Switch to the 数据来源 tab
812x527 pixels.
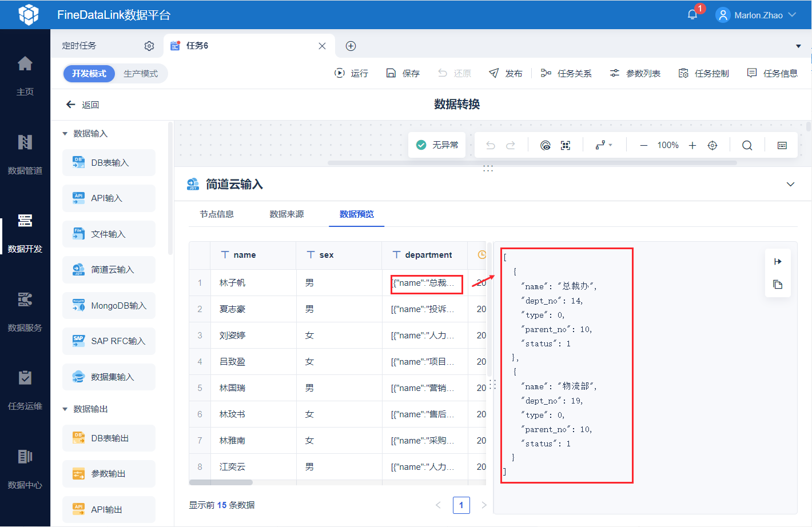coord(286,214)
